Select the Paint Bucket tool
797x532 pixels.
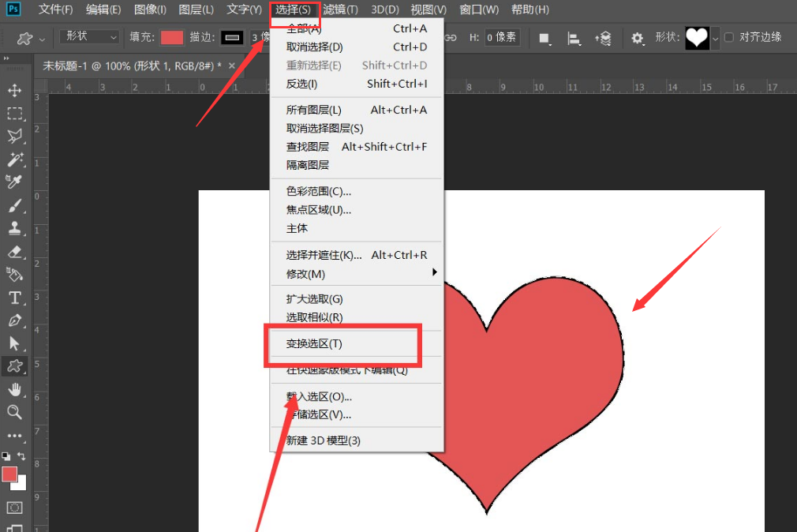pos(14,275)
